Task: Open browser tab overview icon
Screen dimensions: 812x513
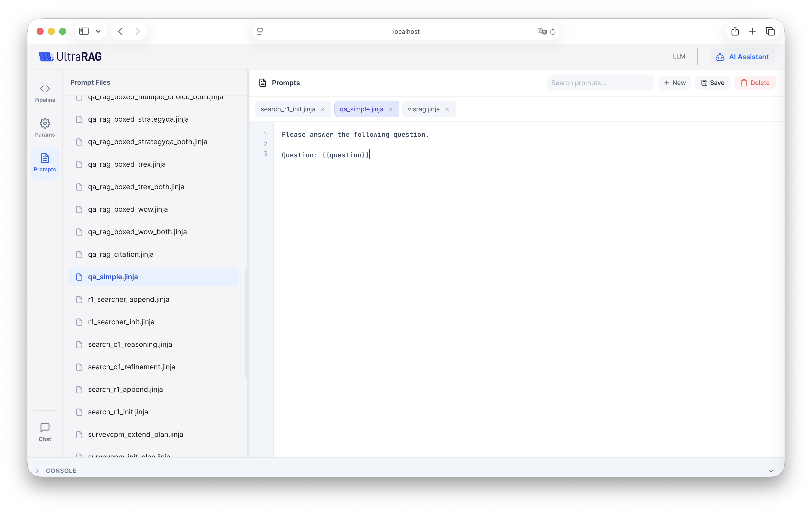Action: (770, 31)
